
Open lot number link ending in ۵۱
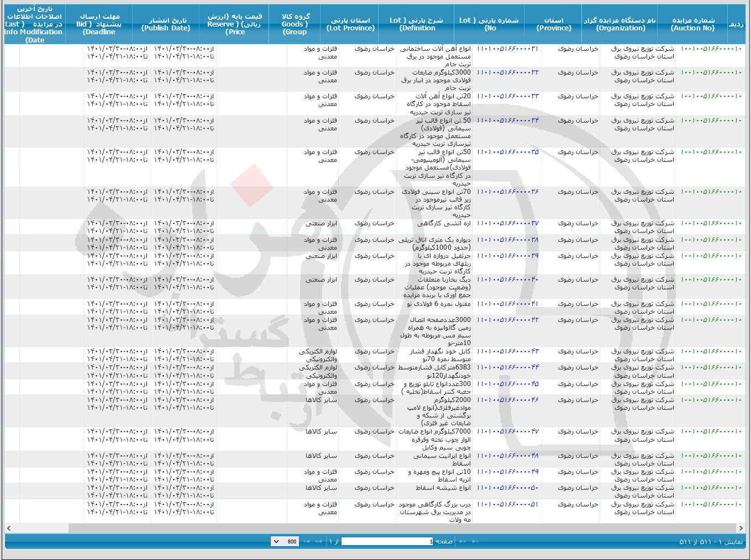(x=507, y=504)
